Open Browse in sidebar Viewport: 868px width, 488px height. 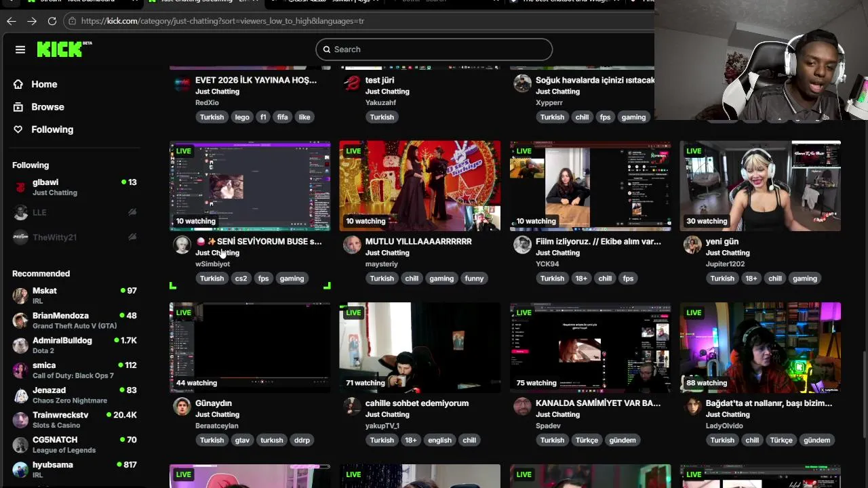[x=47, y=107]
